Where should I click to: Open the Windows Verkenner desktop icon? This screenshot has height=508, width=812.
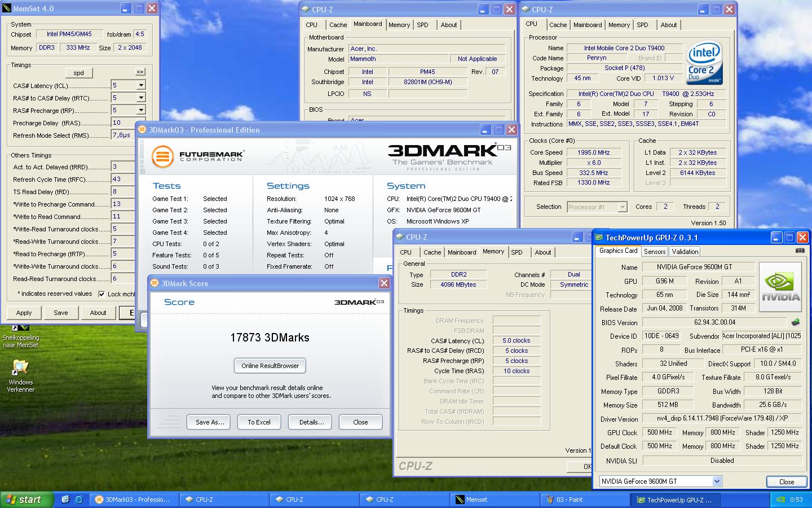click(20, 375)
